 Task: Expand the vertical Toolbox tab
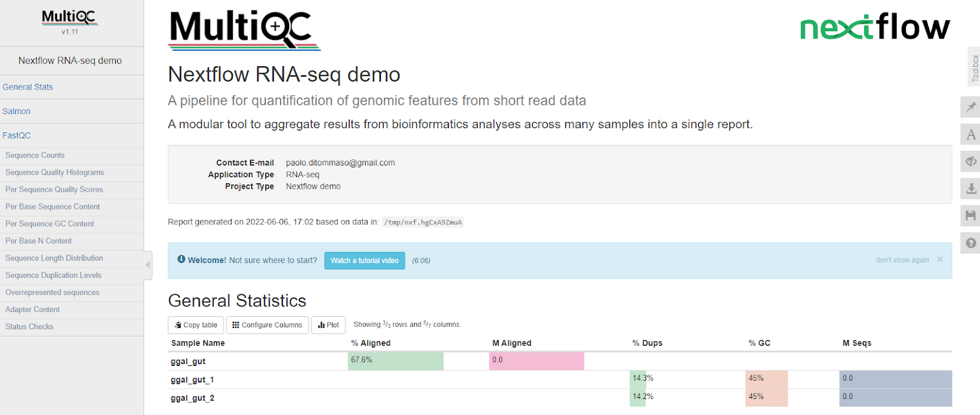974,67
